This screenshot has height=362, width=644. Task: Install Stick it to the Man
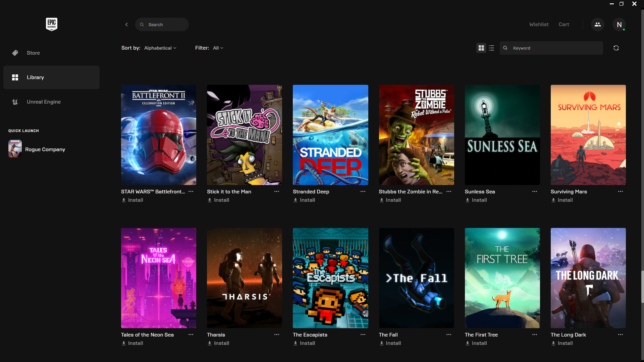point(218,200)
